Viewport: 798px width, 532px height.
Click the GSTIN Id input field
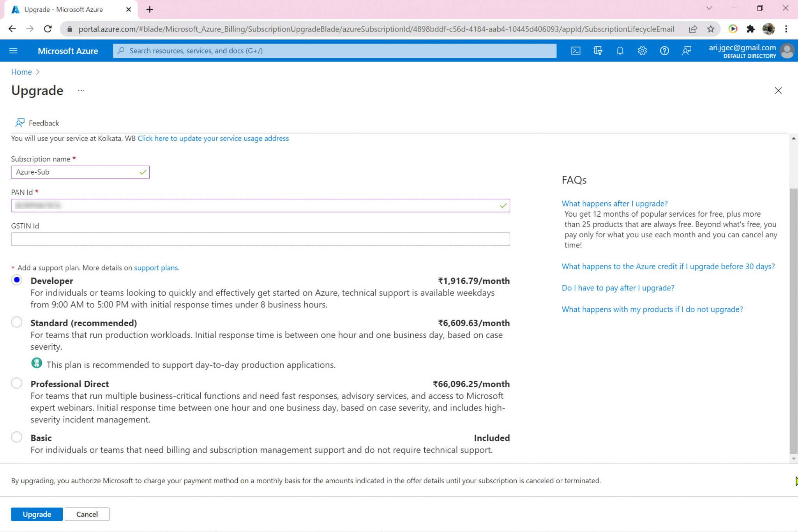(260, 239)
